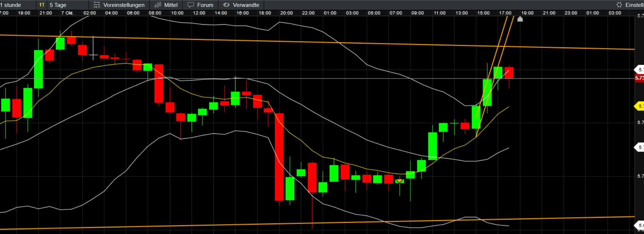
Task: Select the lower orange support line
Action: [317, 223]
